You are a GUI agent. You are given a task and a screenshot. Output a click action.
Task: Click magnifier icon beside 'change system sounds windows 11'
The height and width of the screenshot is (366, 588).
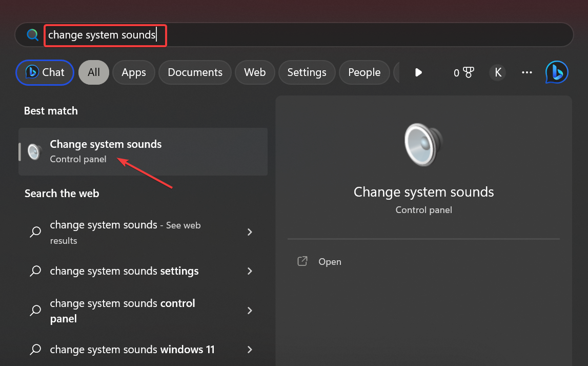point(35,350)
